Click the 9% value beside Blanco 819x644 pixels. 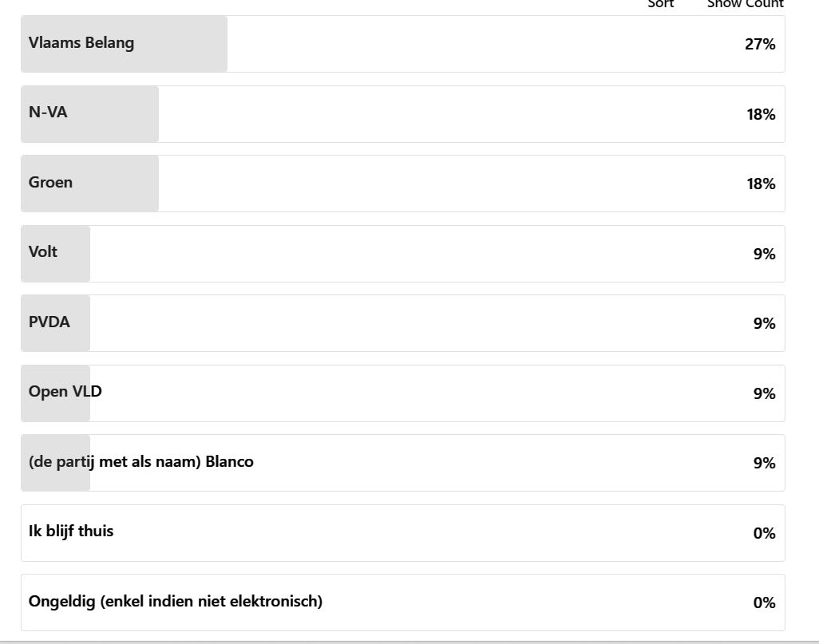click(764, 463)
